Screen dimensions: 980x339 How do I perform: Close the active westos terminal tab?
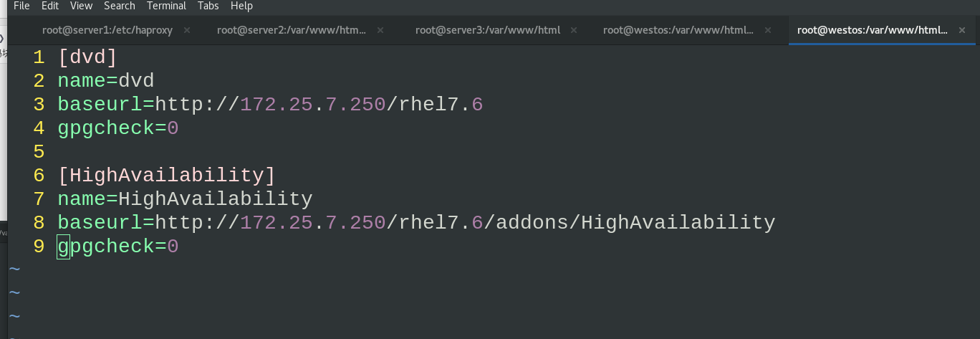962,30
